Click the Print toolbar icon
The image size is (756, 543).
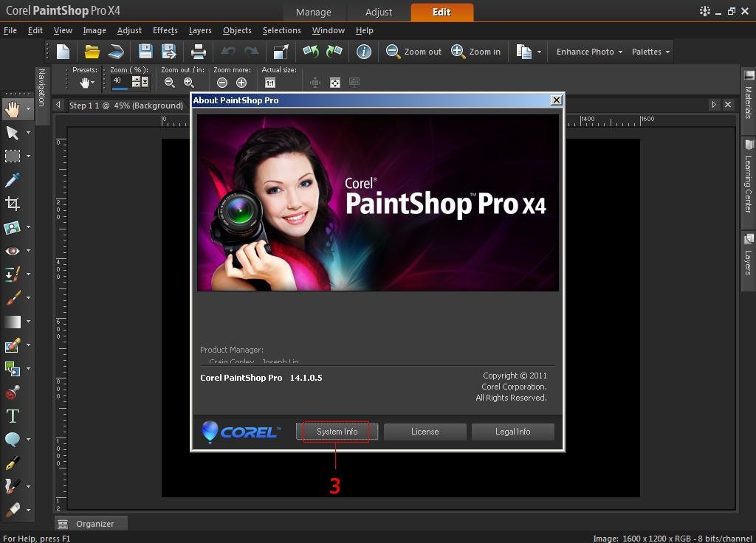(x=198, y=51)
